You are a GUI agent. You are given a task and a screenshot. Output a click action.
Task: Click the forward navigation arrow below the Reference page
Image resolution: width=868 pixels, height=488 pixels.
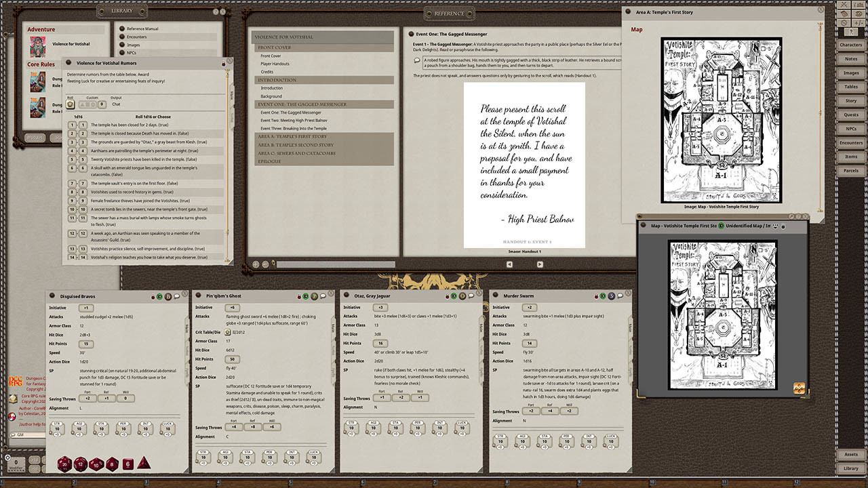540,264
